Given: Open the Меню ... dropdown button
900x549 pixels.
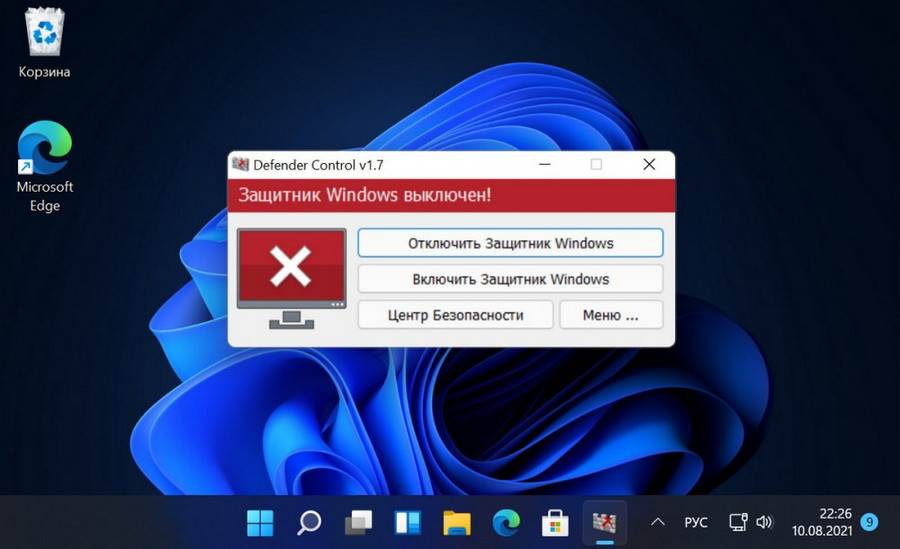Looking at the screenshot, I should point(611,315).
